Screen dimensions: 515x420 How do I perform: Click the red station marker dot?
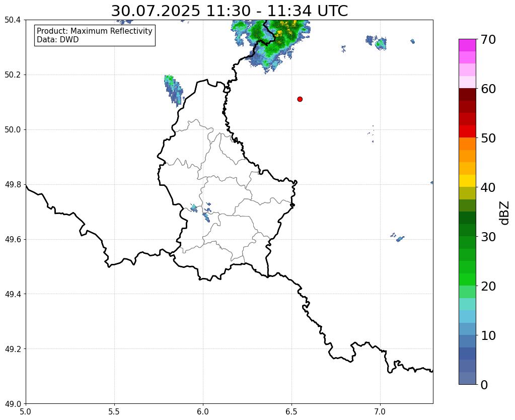pyautogui.click(x=300, y=99)
